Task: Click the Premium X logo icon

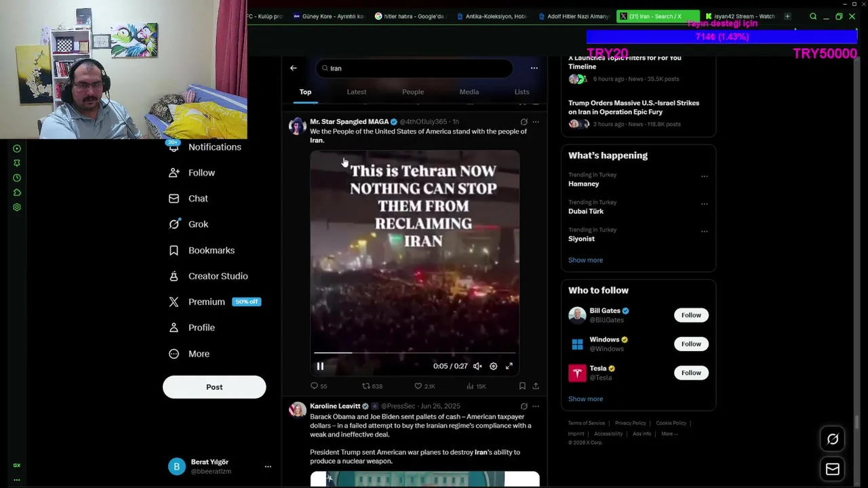Action: [x=174, y=302]
